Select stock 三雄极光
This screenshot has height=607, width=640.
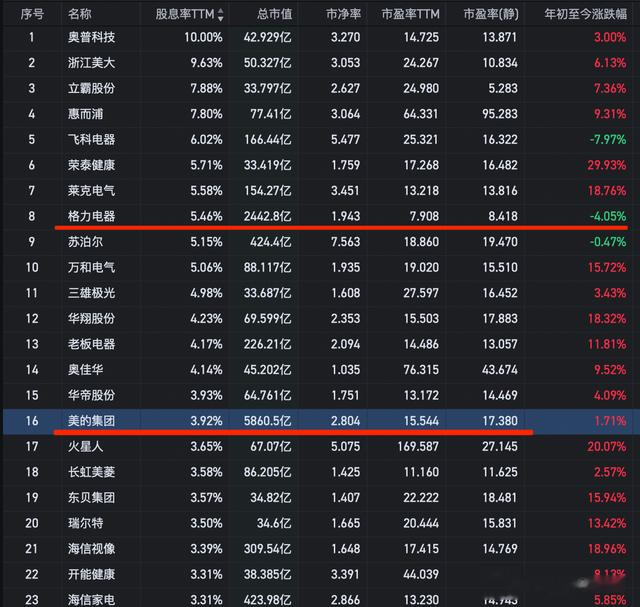pyautogui.click(x=91, y=293)
